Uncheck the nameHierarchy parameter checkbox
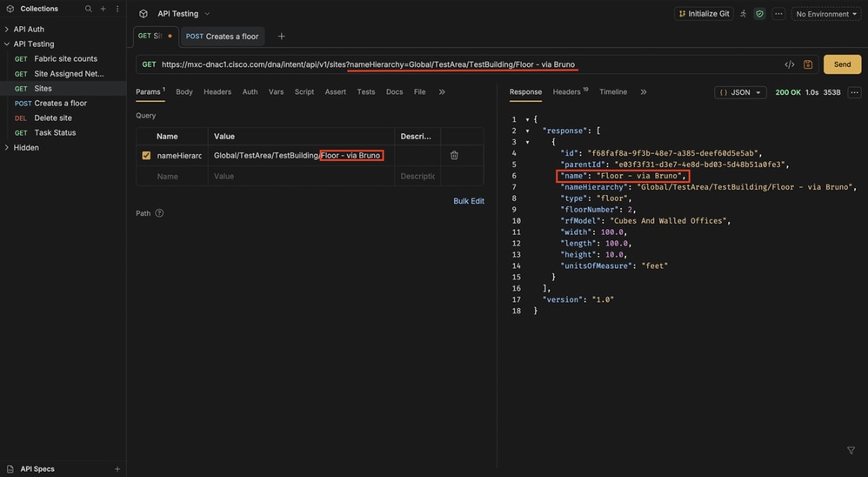 (x=146, y=156)
